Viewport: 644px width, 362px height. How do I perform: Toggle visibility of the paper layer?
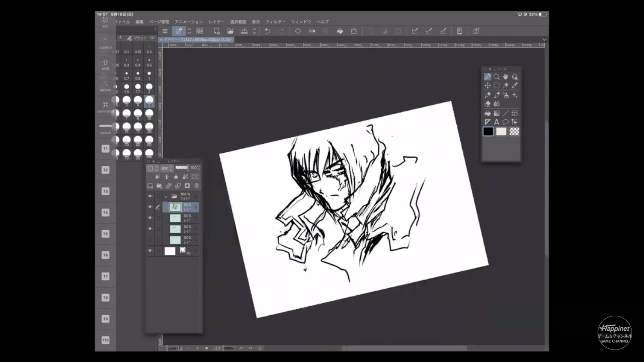[x=150, y=251]
